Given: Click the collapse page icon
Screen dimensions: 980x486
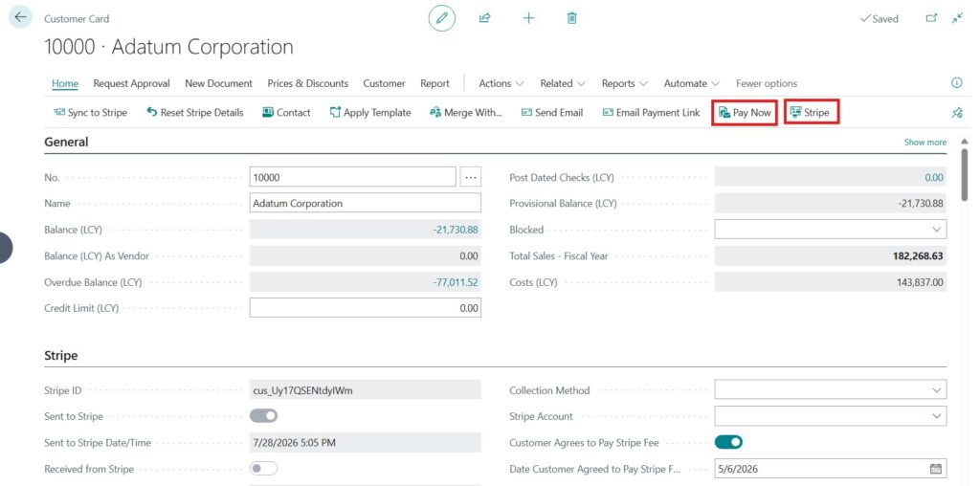Looking at the screenshot, I should (x=957, y=19).
